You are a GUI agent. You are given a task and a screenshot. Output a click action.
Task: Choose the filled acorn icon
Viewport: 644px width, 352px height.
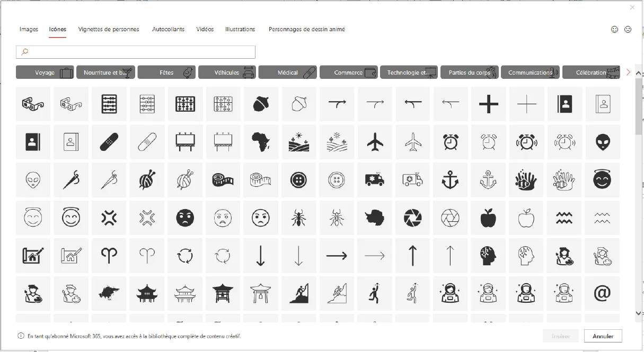260,104
